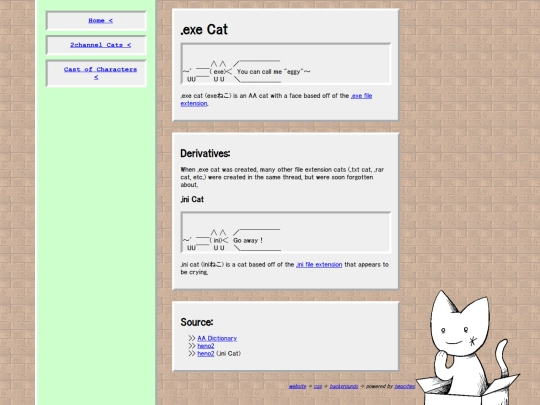Open the heno2 (.ini Cat) source link

pos(206,353)
